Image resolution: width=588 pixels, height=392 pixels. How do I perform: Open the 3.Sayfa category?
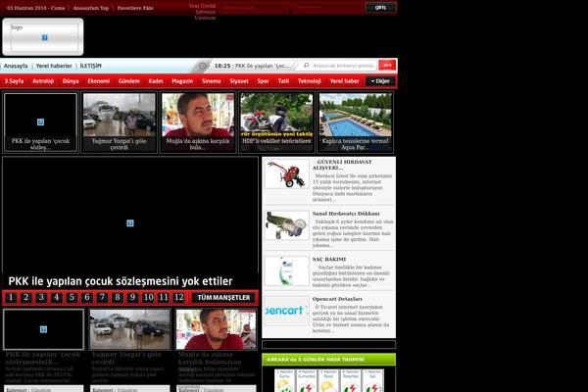coord(15,81)
